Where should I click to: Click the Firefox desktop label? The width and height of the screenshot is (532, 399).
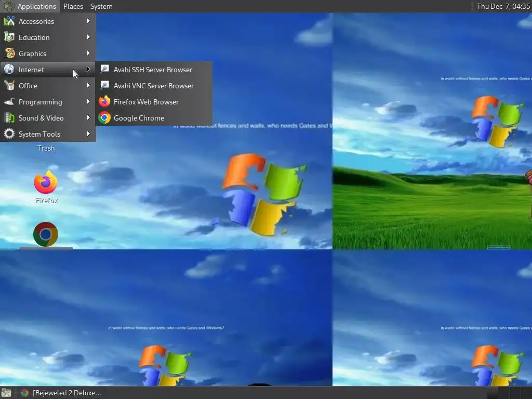(47, 201)
